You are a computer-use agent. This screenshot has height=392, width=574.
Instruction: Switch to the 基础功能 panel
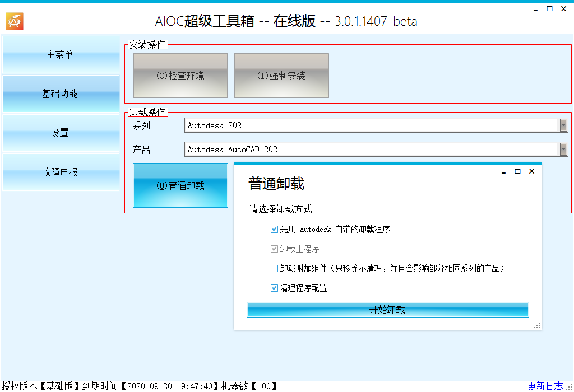[x=60, y=94]
